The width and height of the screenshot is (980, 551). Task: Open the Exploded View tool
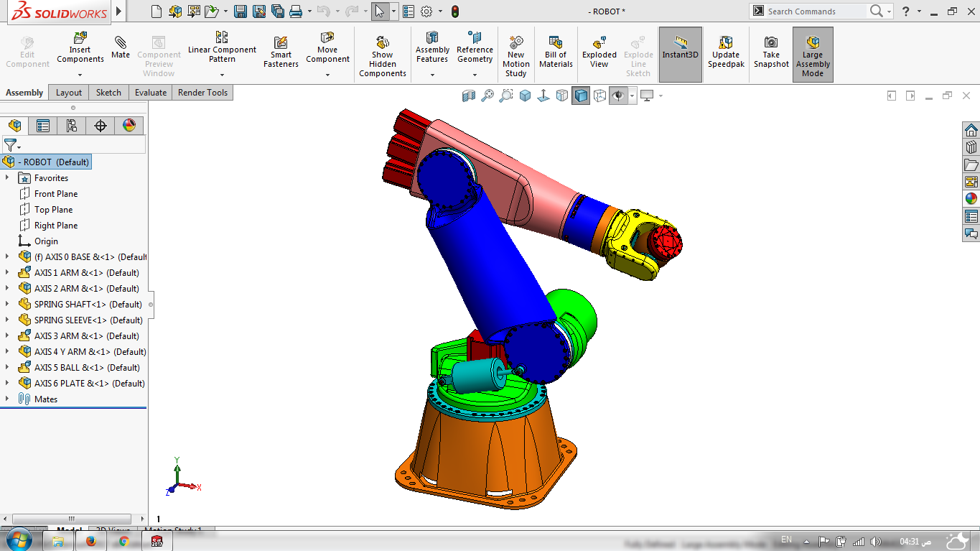(x=599, y=50)
